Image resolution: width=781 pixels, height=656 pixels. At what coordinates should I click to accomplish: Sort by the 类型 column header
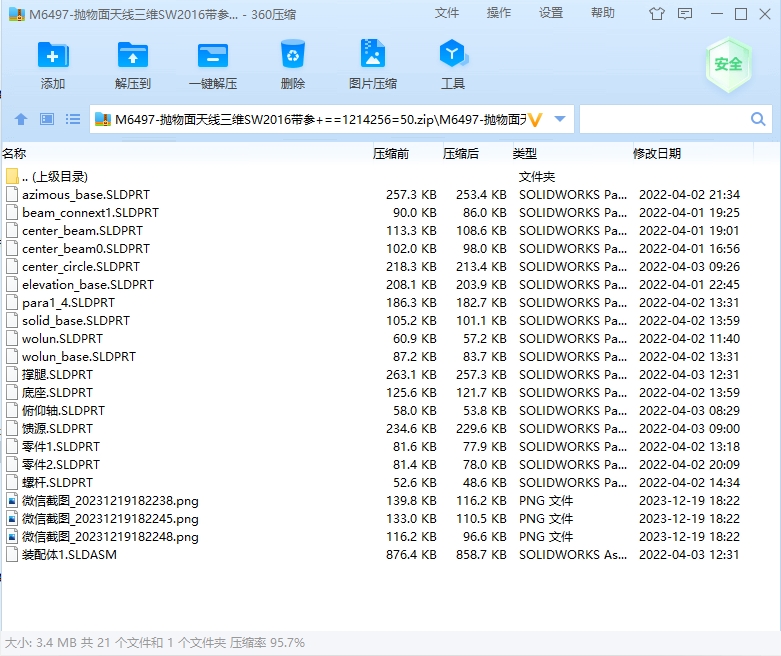pyautogui.click(x=525, y=153)
